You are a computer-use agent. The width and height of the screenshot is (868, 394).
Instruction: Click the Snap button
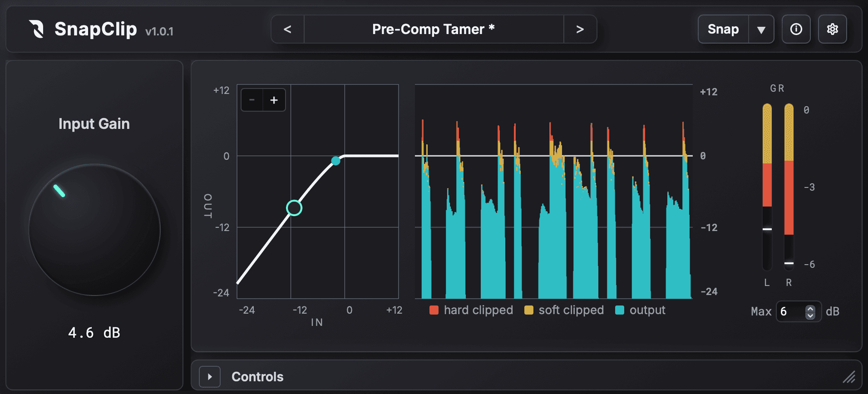click(723, 29)
